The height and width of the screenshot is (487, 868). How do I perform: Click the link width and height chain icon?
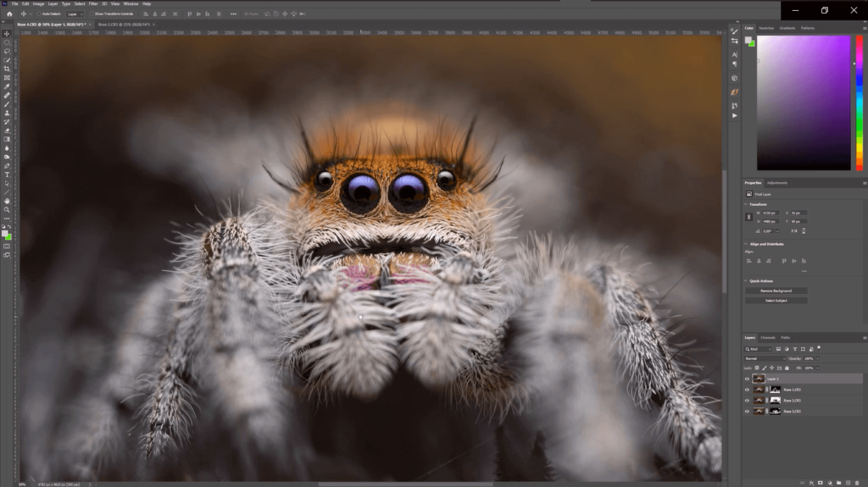coord(748,217)
